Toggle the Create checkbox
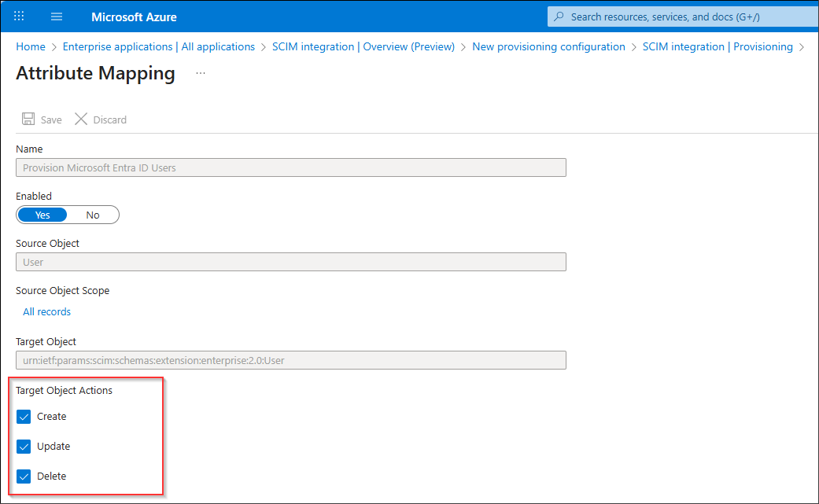The width and height of the screenshot is (819, 504). [24, 417]
